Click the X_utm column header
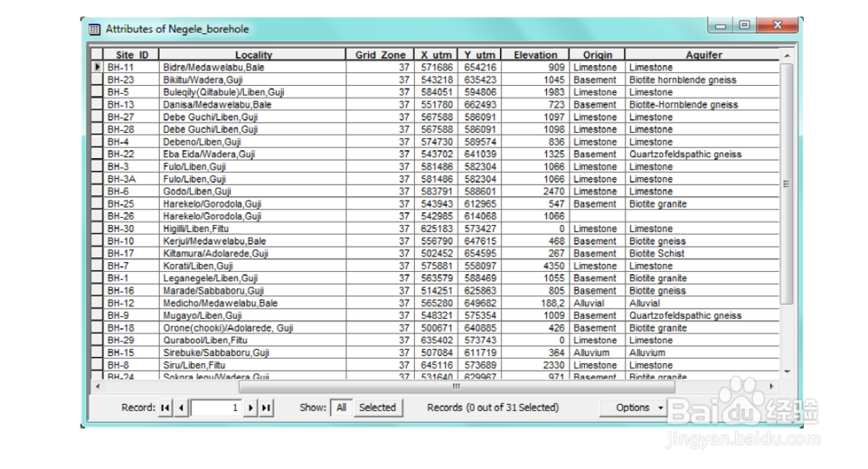The image size is (868, 469). click(436, 55)
